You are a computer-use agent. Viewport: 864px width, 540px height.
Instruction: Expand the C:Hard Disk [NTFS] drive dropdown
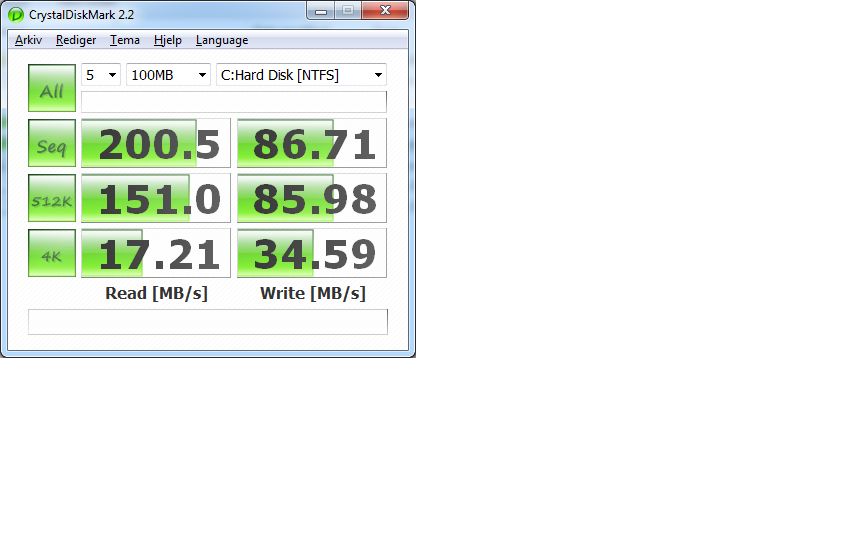pos(301,75)
